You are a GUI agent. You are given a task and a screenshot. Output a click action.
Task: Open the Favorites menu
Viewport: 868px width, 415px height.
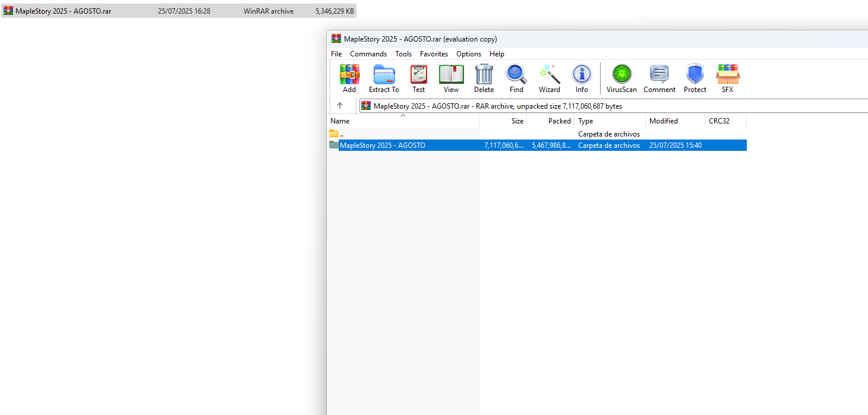point(434,54)
